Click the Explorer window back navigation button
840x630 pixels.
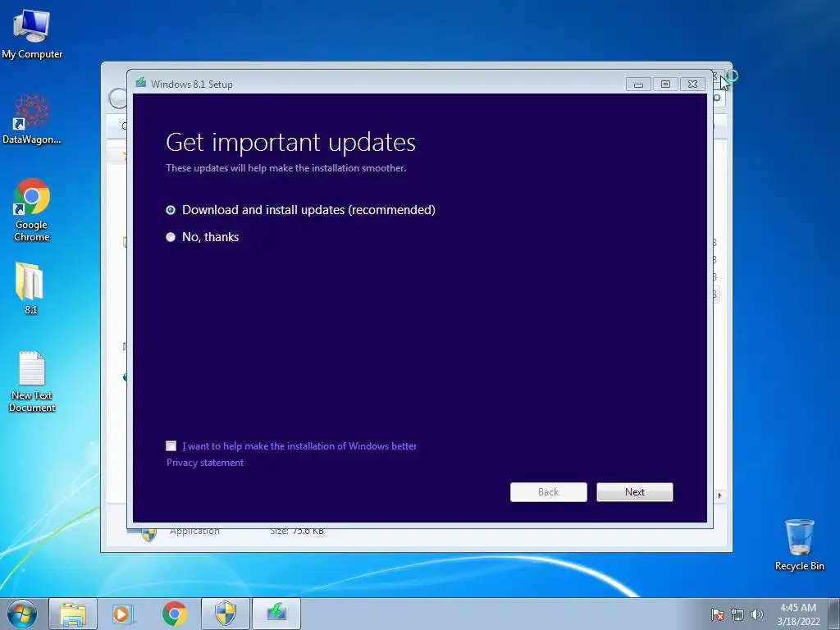117,98
